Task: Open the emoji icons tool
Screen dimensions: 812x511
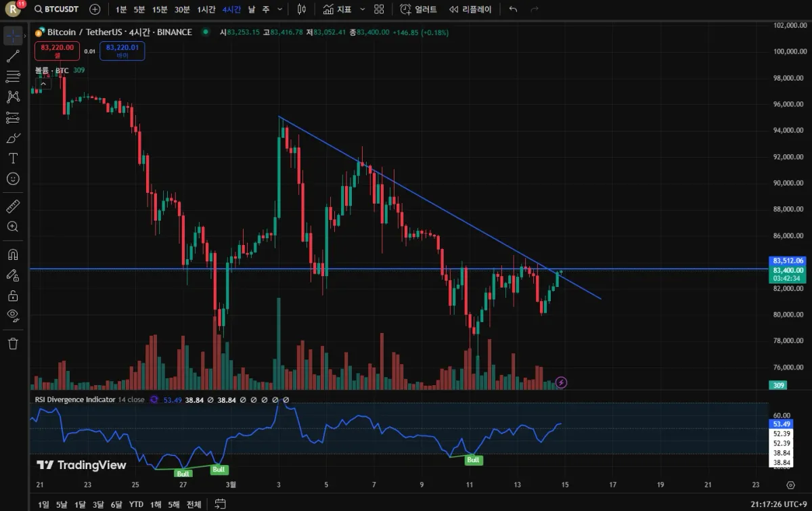Action: (x=13, y=179)
